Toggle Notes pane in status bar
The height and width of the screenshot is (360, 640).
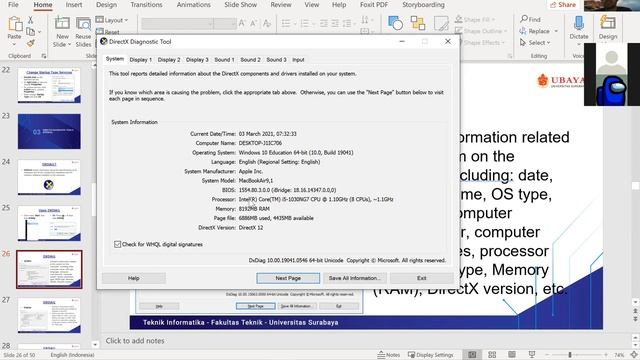click(x=389, y=355)
